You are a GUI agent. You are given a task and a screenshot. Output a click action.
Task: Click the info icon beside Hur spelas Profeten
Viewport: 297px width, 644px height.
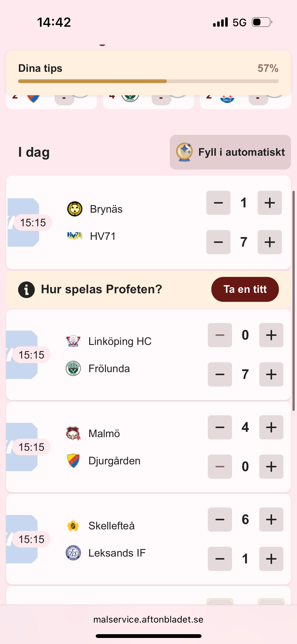[x=26, y=289]
